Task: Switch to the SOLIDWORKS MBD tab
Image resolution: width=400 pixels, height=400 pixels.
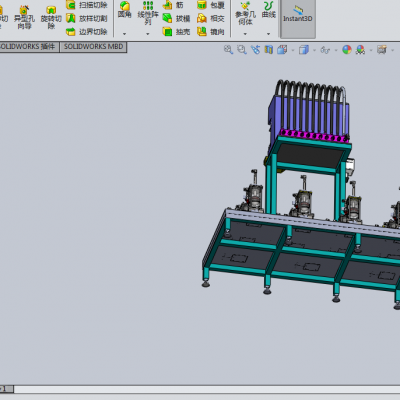Action: (x=94, y=47)
